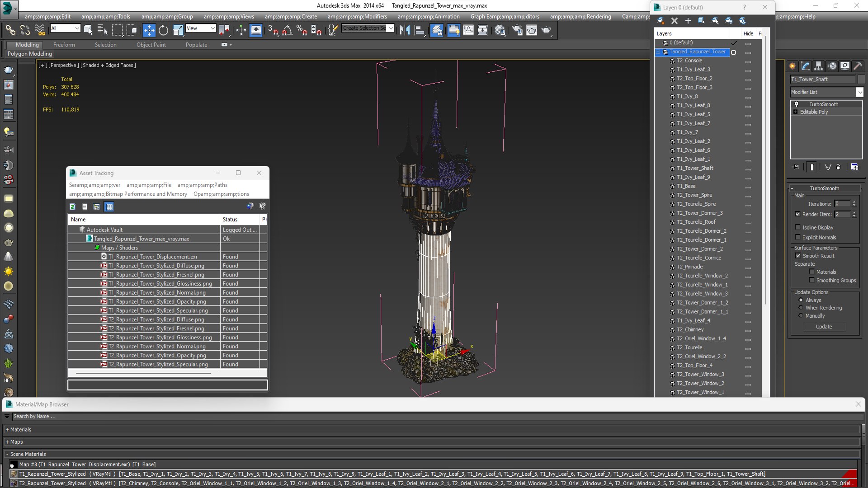Click the Polygon Modeling panel button
This screenshot has height=488, width=868.
(30, 53)
